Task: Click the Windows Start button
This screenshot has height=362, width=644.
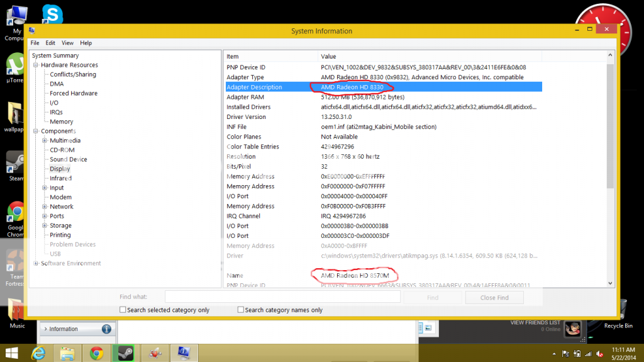Action: click(x=11, y=353)
